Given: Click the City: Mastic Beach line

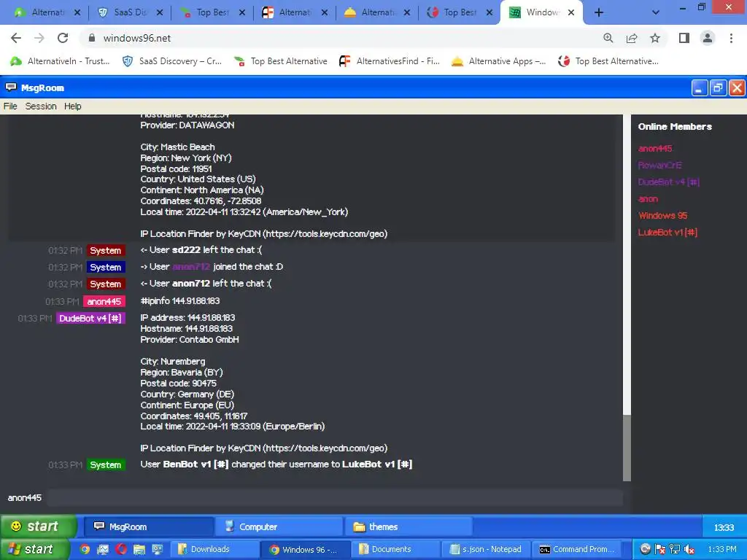Looking at the screenshot, I should pyautogui.click(x=178, y=147).
